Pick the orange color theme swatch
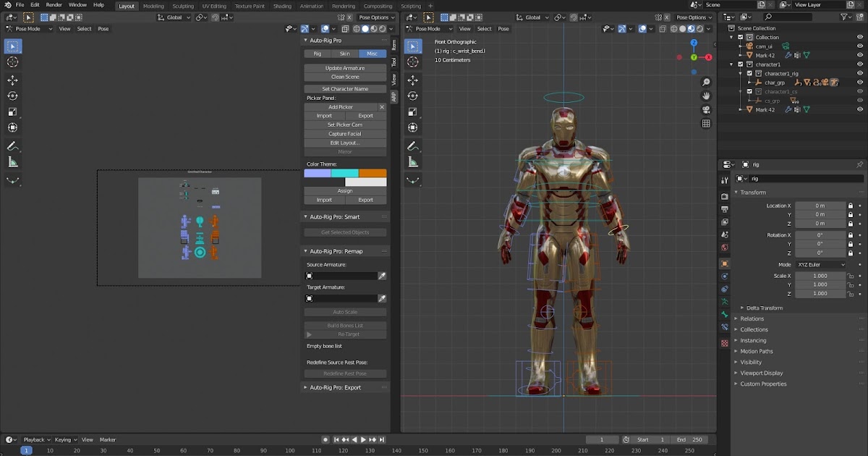 (373, 173)
